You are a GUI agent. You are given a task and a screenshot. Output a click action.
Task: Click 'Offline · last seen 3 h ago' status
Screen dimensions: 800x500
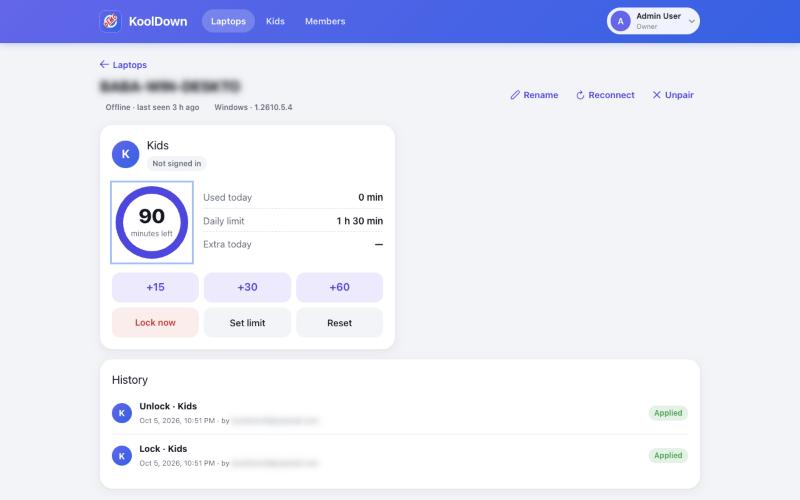pos(152,107)
